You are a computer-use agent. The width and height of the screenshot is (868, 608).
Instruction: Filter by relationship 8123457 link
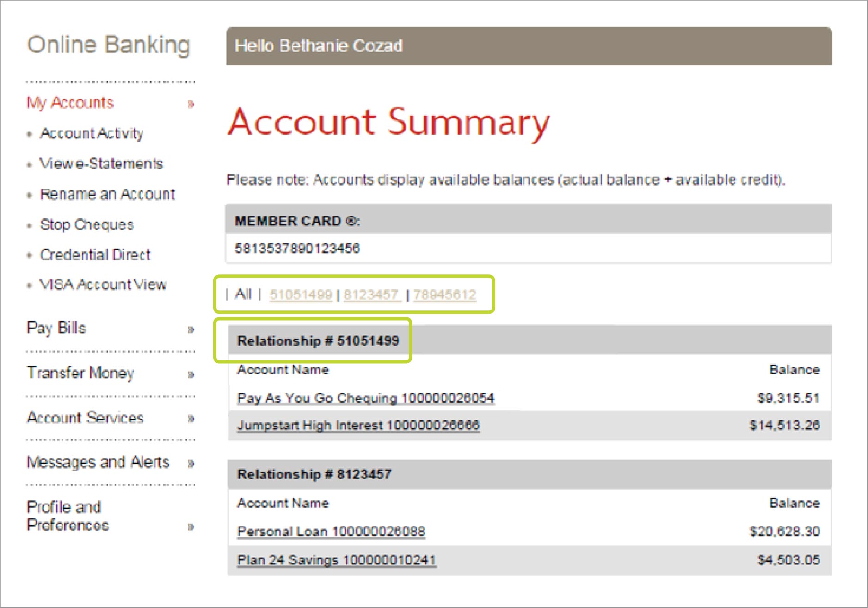pos(371,295)
